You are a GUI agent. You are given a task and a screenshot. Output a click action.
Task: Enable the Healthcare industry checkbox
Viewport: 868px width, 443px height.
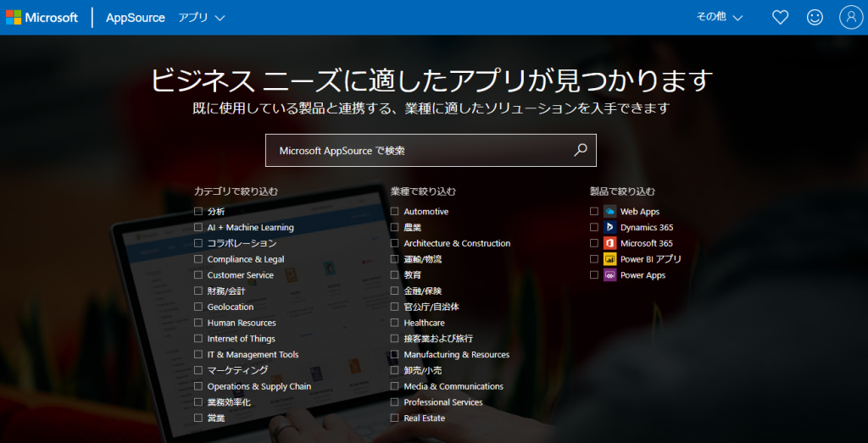(395, 323)
